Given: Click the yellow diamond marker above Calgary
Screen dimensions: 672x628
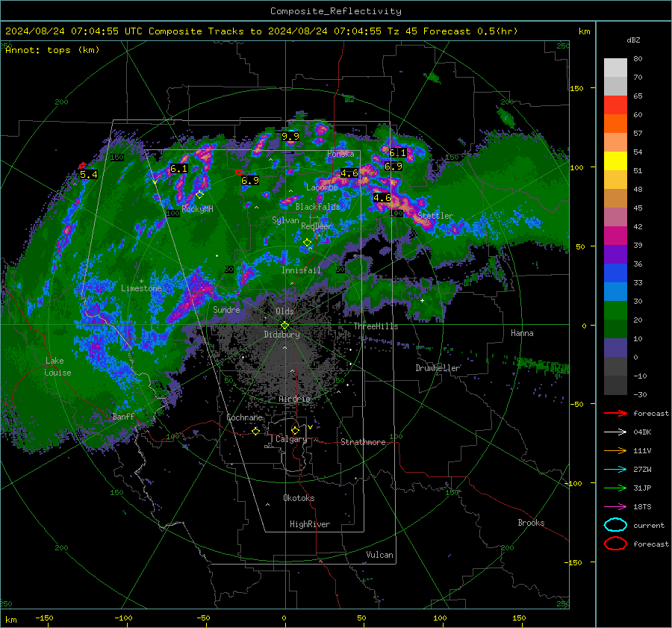Looking at the screenshot, I should [295, 430].
